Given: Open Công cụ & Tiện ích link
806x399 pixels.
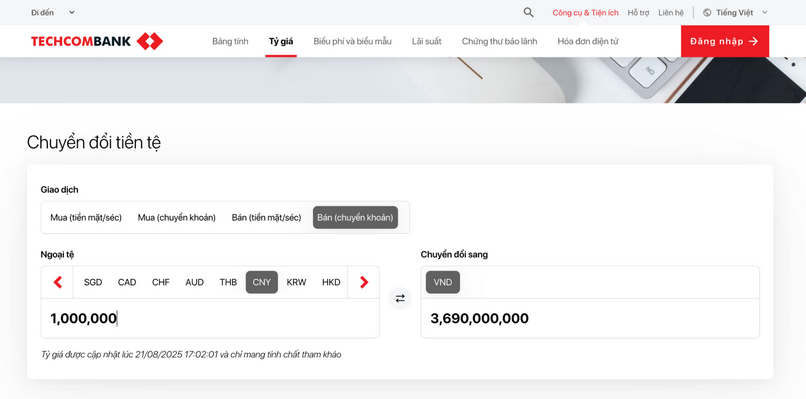Looking at the screenshot, I should (x=585, y=13).
